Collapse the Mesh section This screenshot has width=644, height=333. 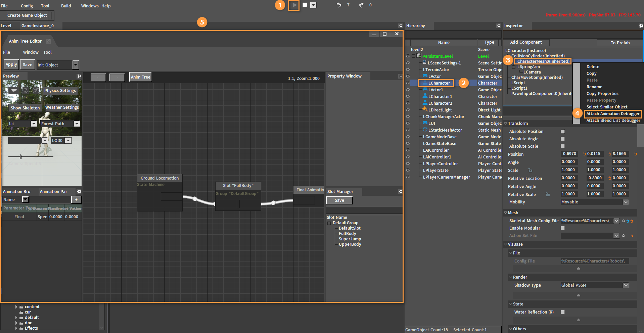point(506,213)
